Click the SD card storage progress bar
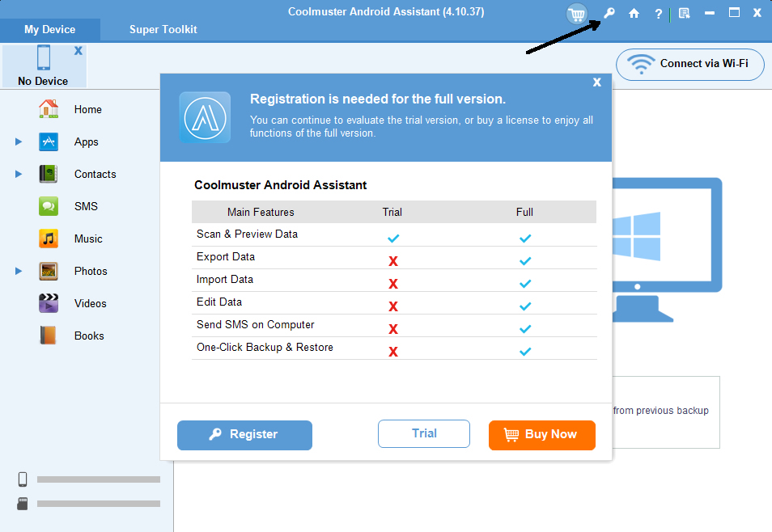Image resolution: width=772 pixels, height=532 pixels. pos(99,504)
